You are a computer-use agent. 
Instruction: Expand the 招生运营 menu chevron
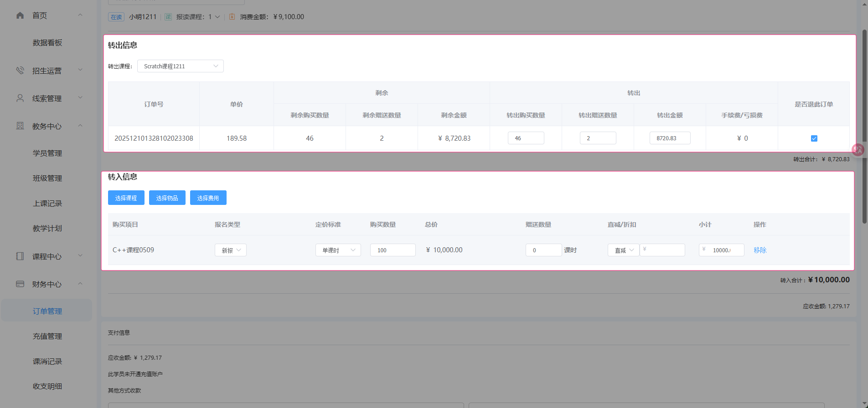pos(80,71)
